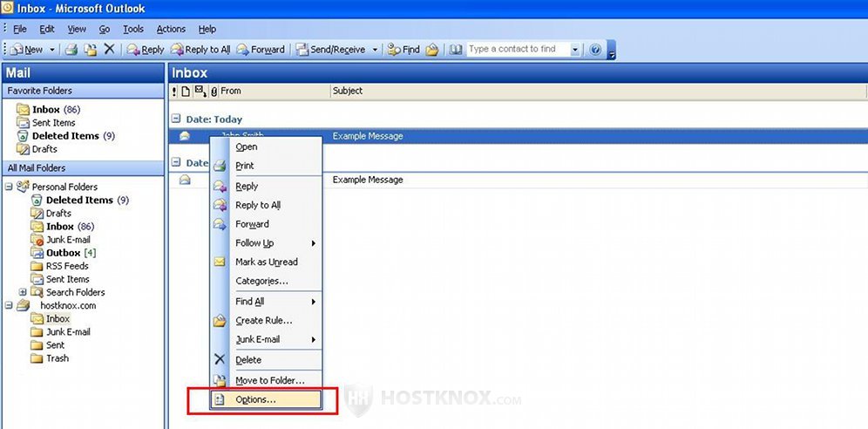Open the Toolbar Options arrow after Help
This screenshot has height=429, width=868.
coord(611,50)
